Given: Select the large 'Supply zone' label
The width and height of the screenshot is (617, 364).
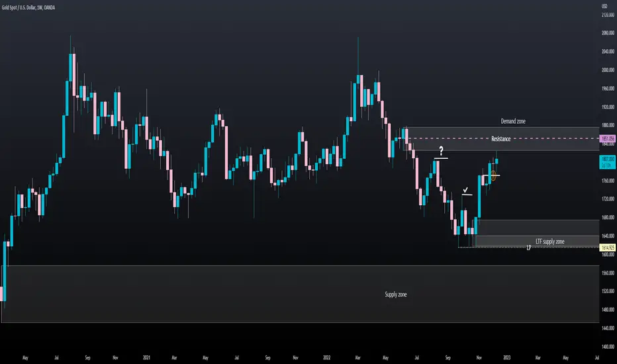Looking at the screenshot, I should pos(395,295).
